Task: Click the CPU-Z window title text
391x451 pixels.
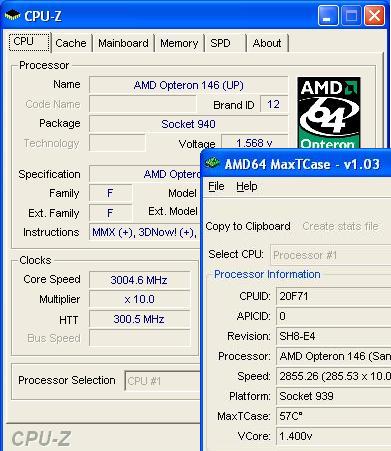Action: 43,16
